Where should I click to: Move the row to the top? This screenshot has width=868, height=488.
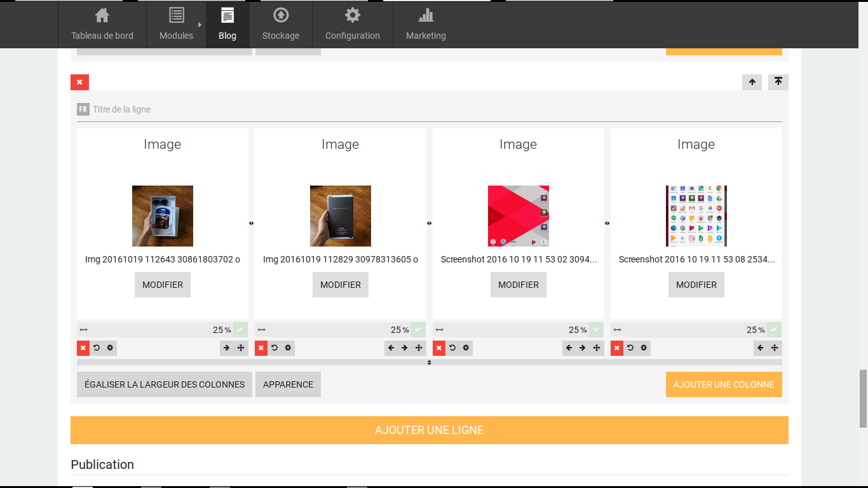coord(778,82)
